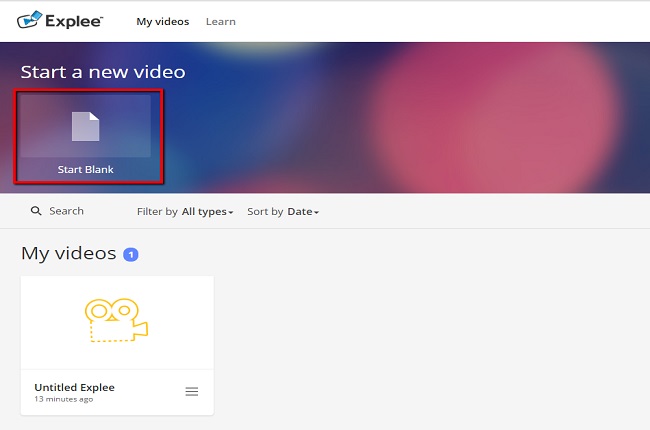650x430 pixels.
Task: Click the 13 minutes ago timestamp
Action: tap(65, 399)
